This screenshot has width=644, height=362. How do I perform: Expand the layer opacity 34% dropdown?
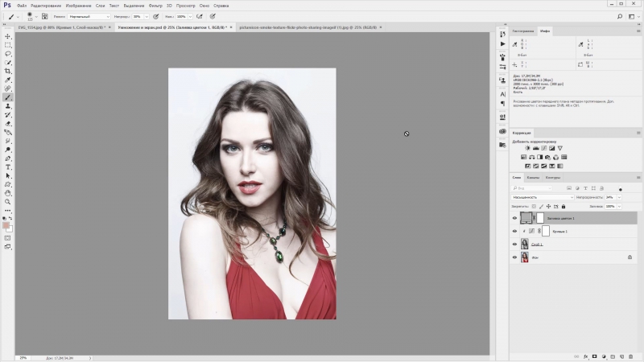tap(618, 197)
